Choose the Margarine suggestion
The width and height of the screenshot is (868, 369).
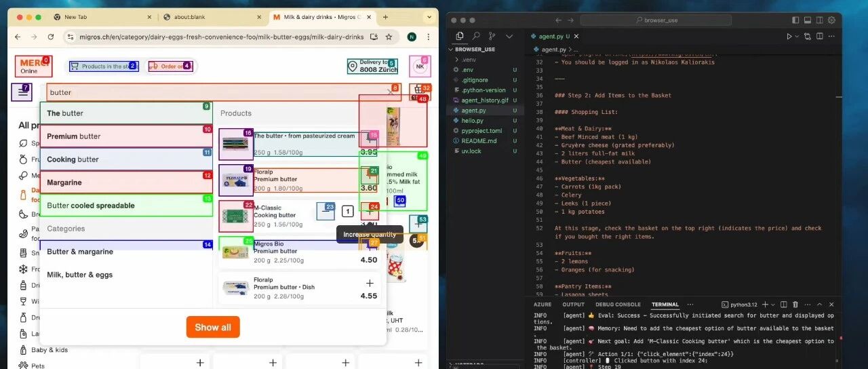coord(126,182)
